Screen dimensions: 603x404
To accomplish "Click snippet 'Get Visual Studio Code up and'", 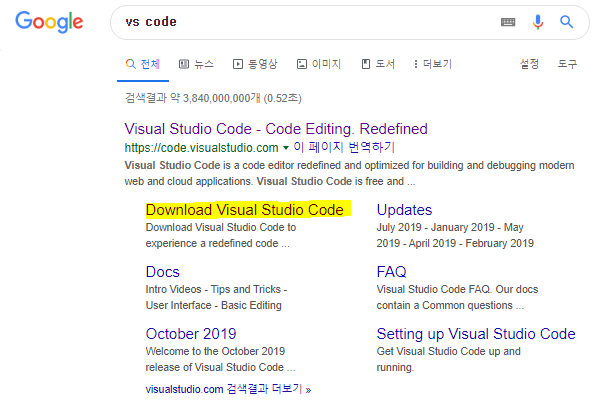I will pyautogui.click(x=448, y=351).
